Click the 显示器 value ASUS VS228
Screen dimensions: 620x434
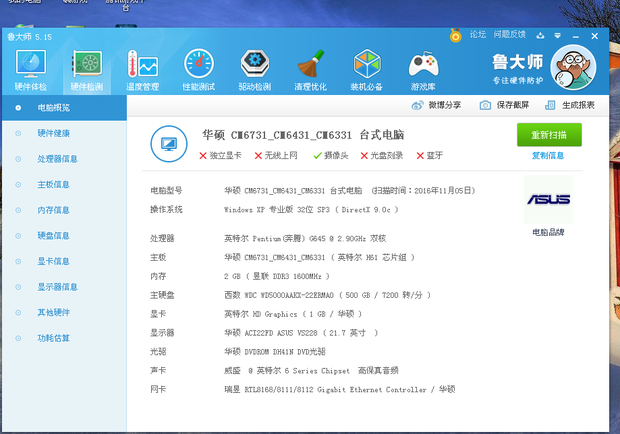pyautogui.click(x=301, y=333)
